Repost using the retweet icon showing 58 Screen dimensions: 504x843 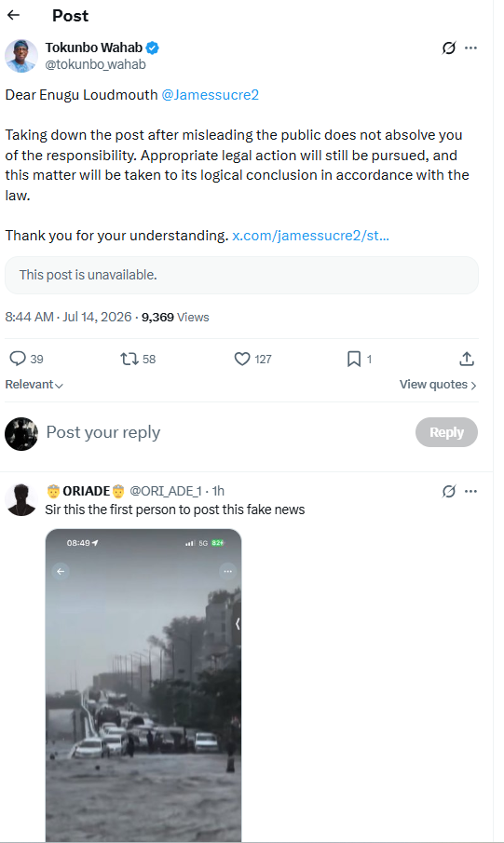tap(138, 359)
